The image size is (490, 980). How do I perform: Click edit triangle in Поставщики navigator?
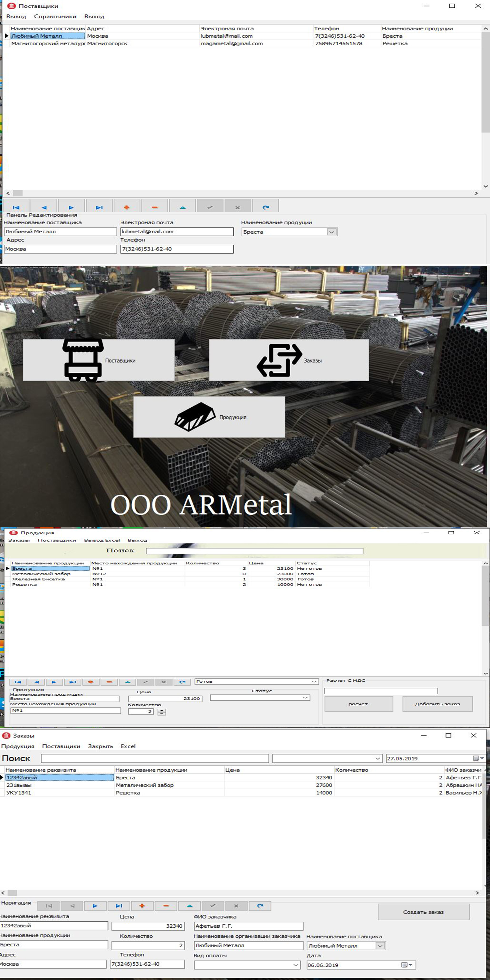point(183,206)
